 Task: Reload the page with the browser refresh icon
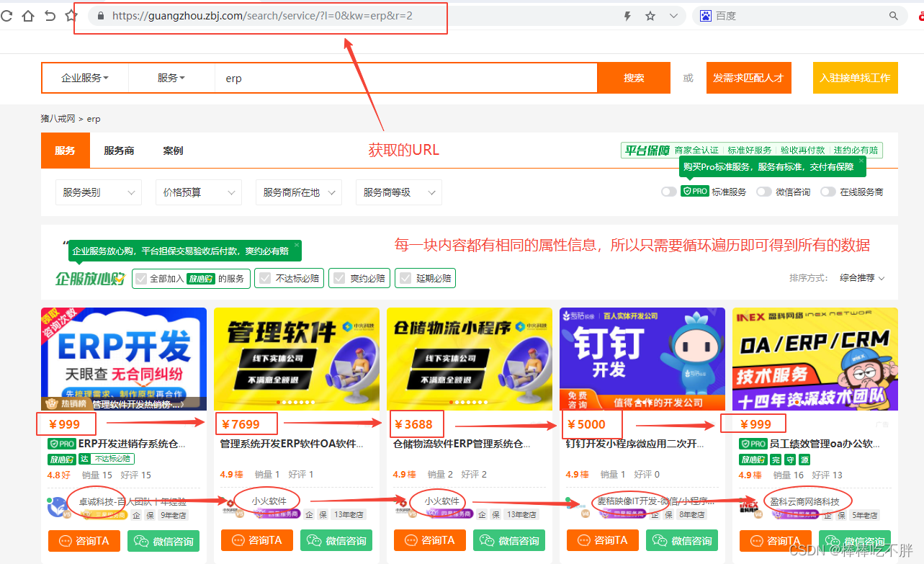6,16
